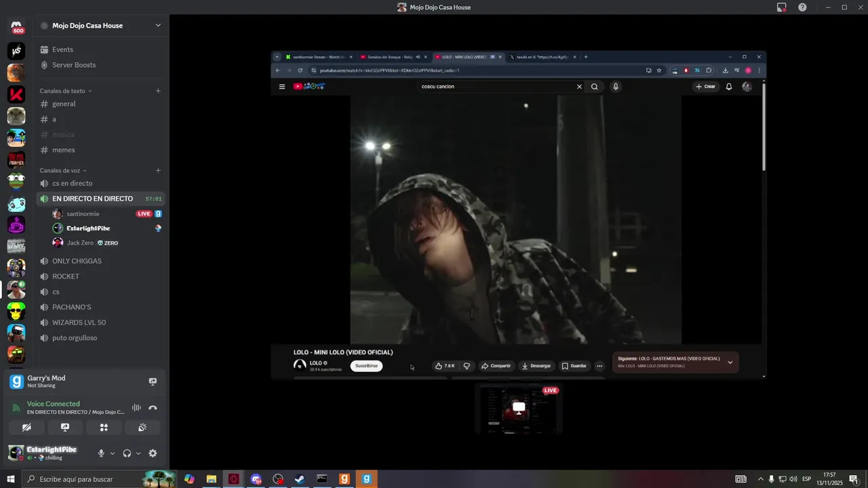Viewport: 868px width, 488px height.
Task: Share Garry's Mod screen icon
Action: click(x=153, y=382)
